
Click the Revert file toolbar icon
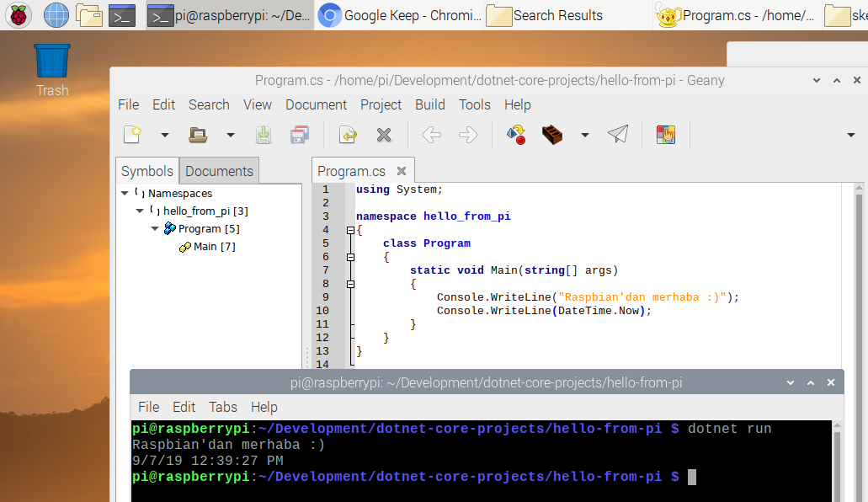pos(347,135)
